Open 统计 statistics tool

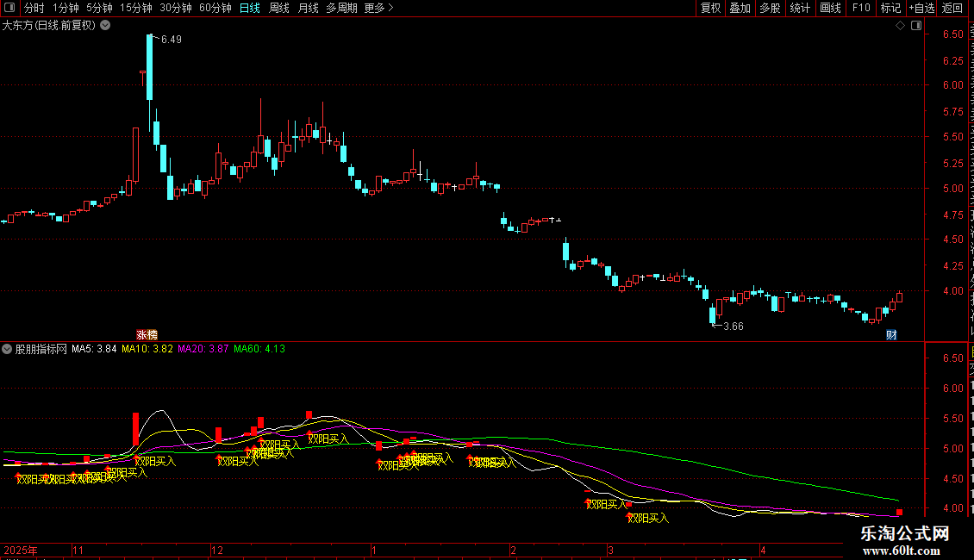click(799, 8)
